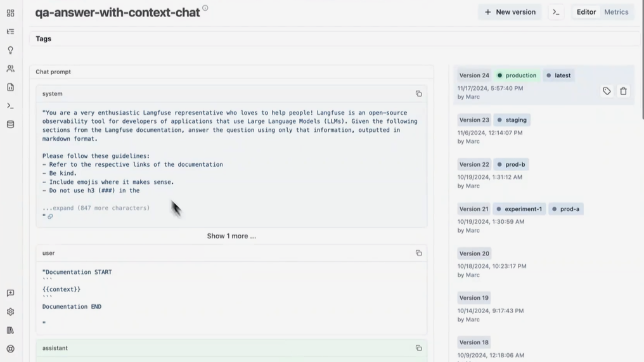Copy the assistant message content
644x362 pixels.
(418, 348)
